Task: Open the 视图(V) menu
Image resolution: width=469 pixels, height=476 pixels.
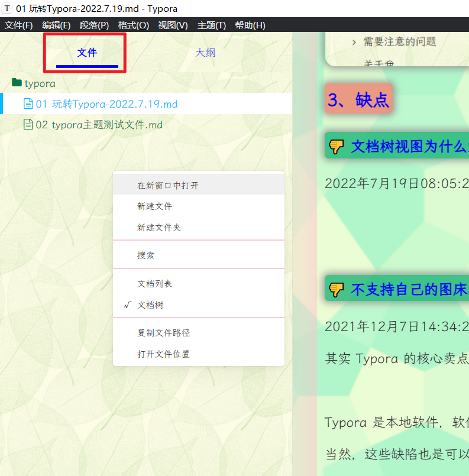Action: 173,25
